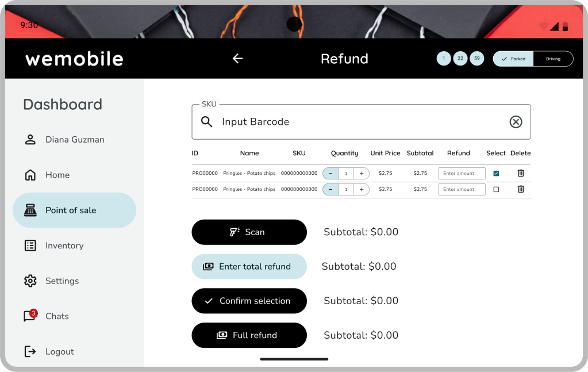Delete the first Pringles row via trash icon
The width and height of the screenshot is (588, 372).
point(521,173)
